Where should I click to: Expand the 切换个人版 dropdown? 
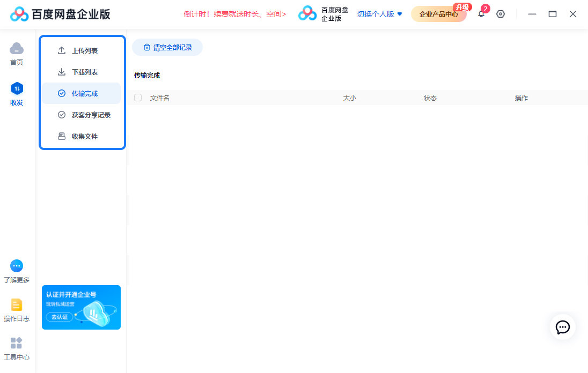click(x=379, y=14)
